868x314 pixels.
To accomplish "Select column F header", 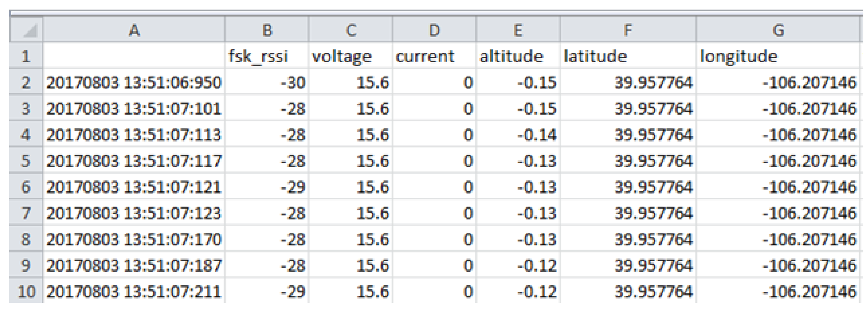I will coord(628,30).
